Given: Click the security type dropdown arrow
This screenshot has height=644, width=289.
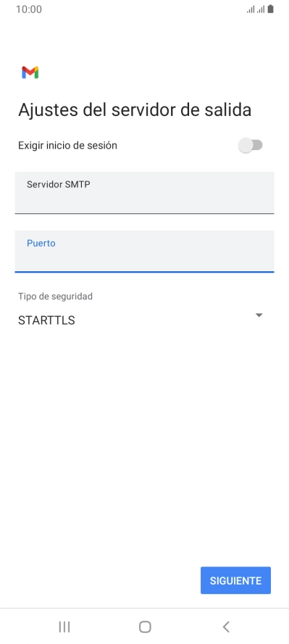Looking at the screenshot, I should [259, 315].
